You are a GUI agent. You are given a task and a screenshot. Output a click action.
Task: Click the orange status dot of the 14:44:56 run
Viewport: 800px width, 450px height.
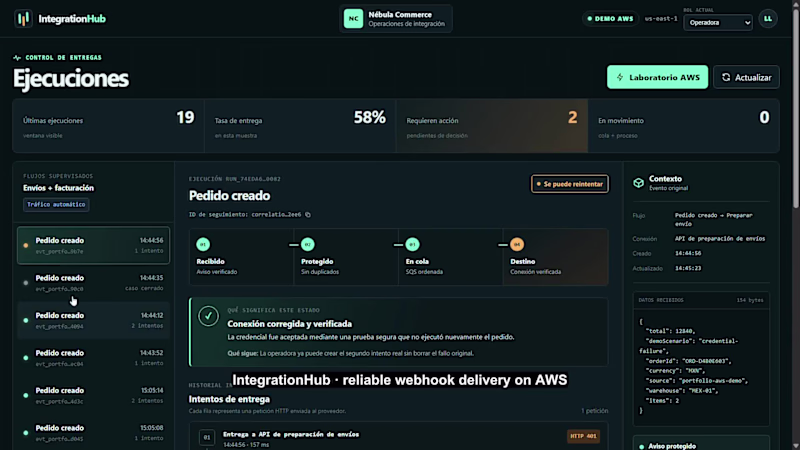point(26,245)
